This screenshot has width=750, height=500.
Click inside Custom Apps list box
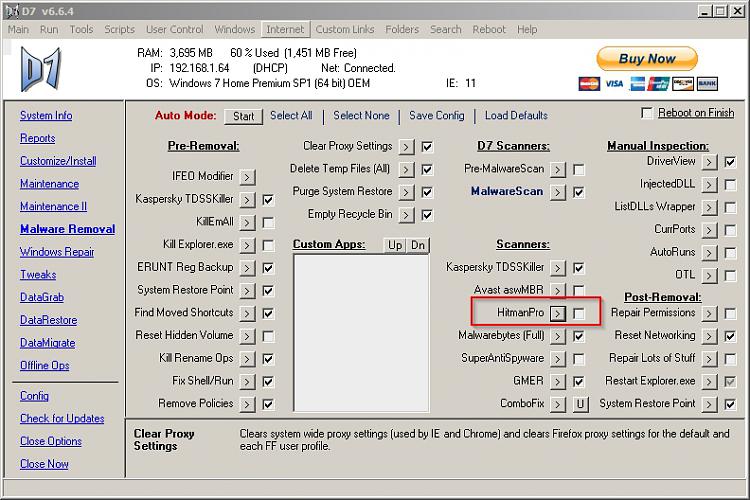(361, 333)
